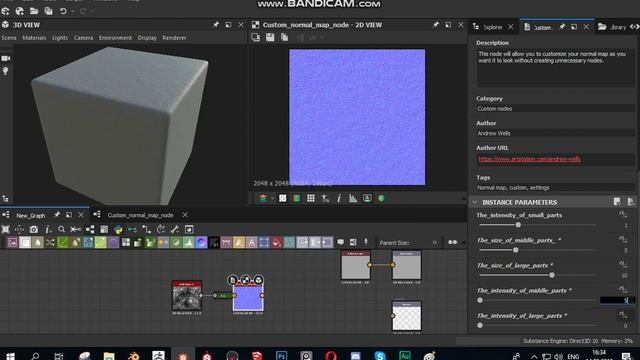Open Blender from the taskbar

[133, 356]
